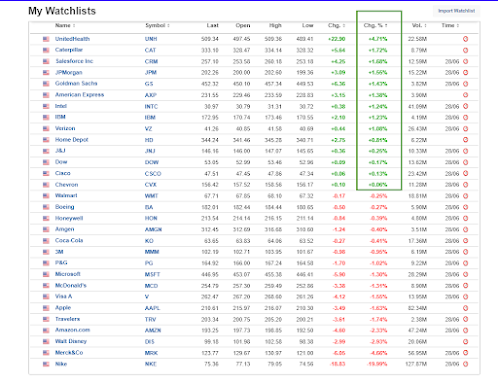The width and height of the screenshot is (498, 384).
Task: Click Walt Disney's open price 101.98
Action: click(241, 342)
